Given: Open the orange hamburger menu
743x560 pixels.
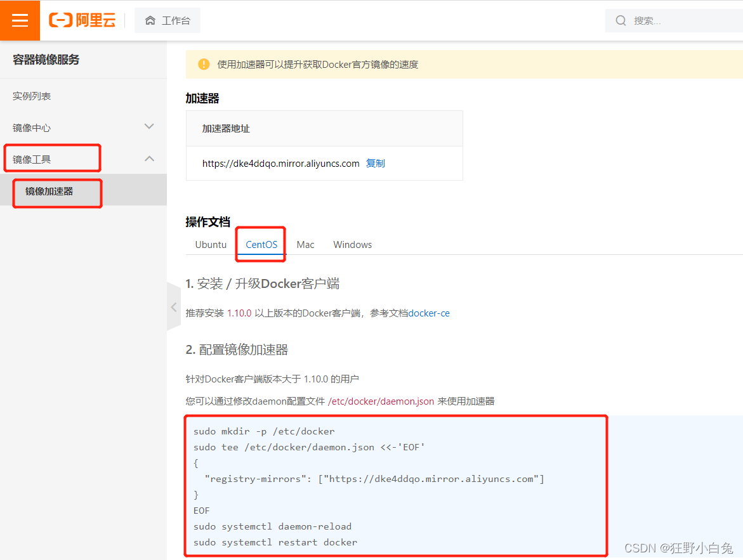Looking at the screenshot, I should 20,20.
